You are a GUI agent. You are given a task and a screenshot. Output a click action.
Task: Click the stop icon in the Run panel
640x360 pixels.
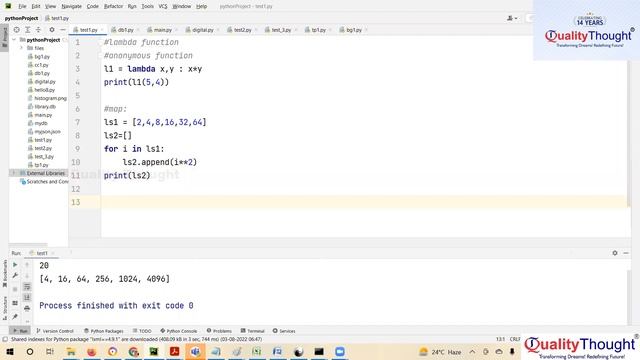pos(15,289)
